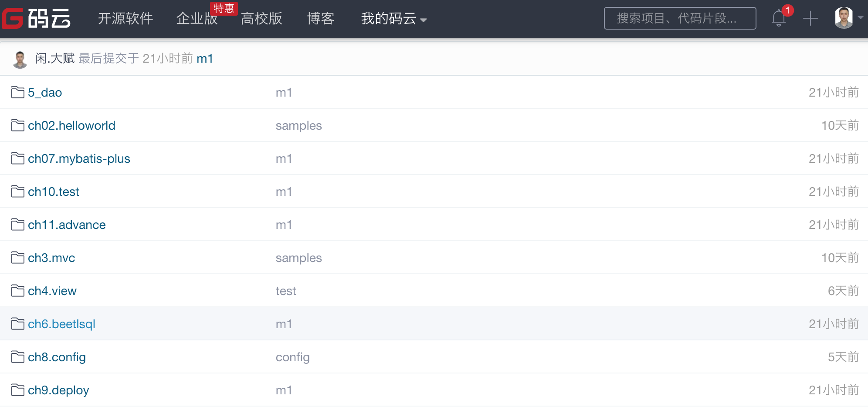Open the 博客 menu item
Viewport: 868px width, 410px height.
coord(320,19)
